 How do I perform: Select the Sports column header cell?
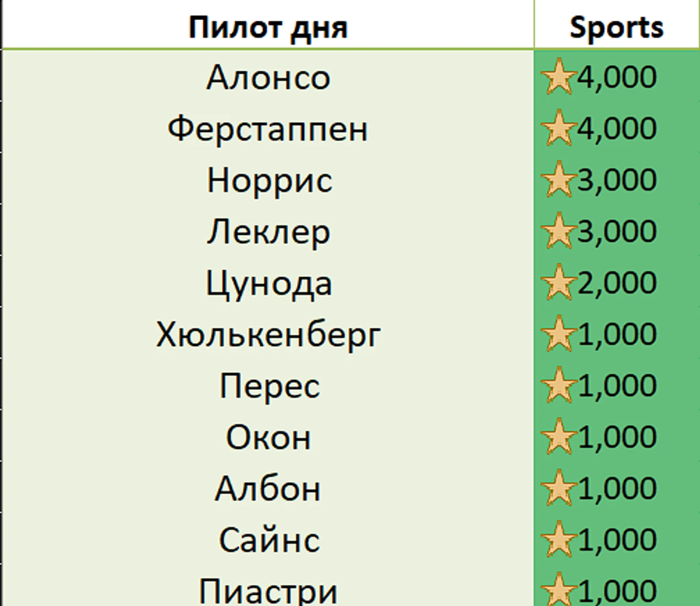coord(617,27)
